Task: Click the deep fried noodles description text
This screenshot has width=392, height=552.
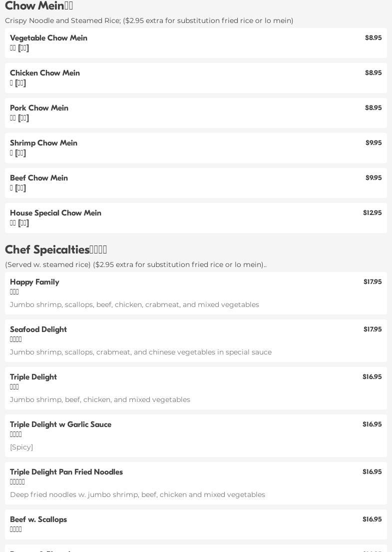Action: [137, 494]
